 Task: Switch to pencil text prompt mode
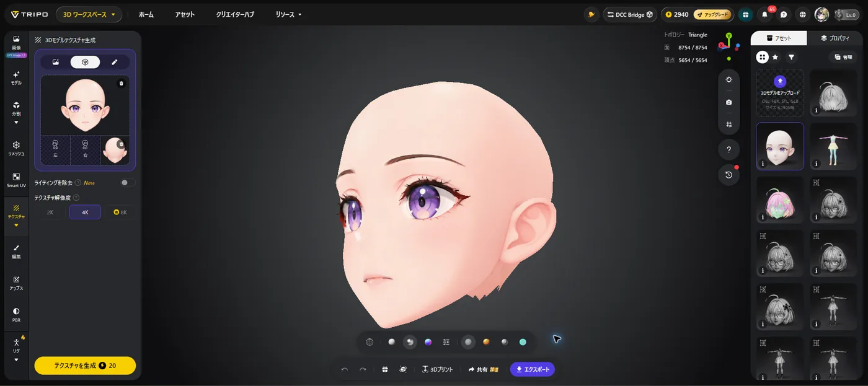[114, 62]
